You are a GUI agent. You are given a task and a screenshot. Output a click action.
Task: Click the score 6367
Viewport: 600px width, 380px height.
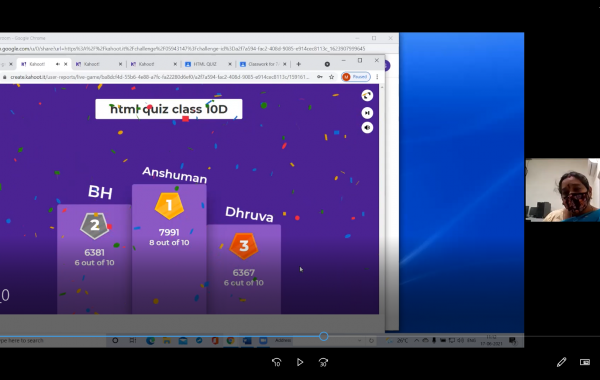(244, 273)
